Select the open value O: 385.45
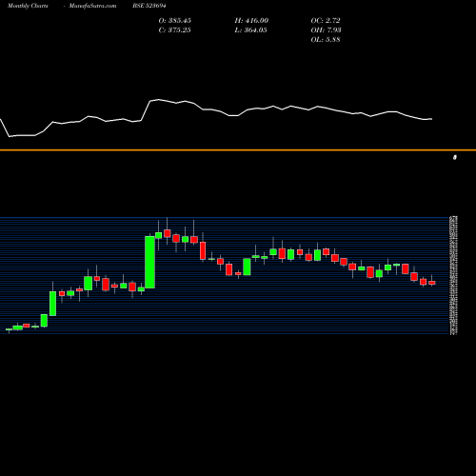The height and width of the screenshot is (476, 476). tap(175, 21)
